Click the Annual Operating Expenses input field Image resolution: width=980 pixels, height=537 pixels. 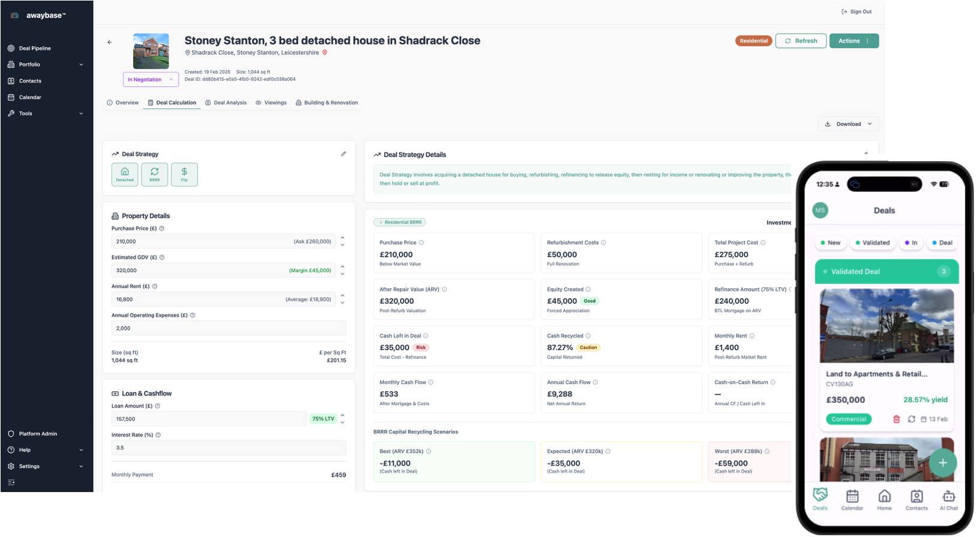click(x=229, y=328)
